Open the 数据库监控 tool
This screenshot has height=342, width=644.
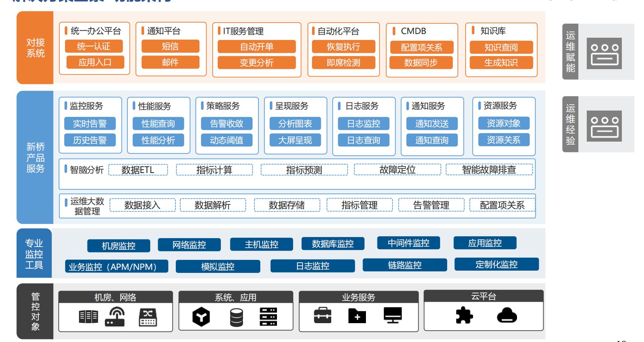pyautogui.click(x=333, y=244)
